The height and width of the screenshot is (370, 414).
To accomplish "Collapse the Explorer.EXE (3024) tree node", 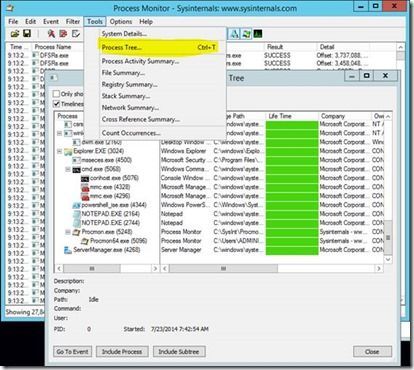I will point(60,151).
